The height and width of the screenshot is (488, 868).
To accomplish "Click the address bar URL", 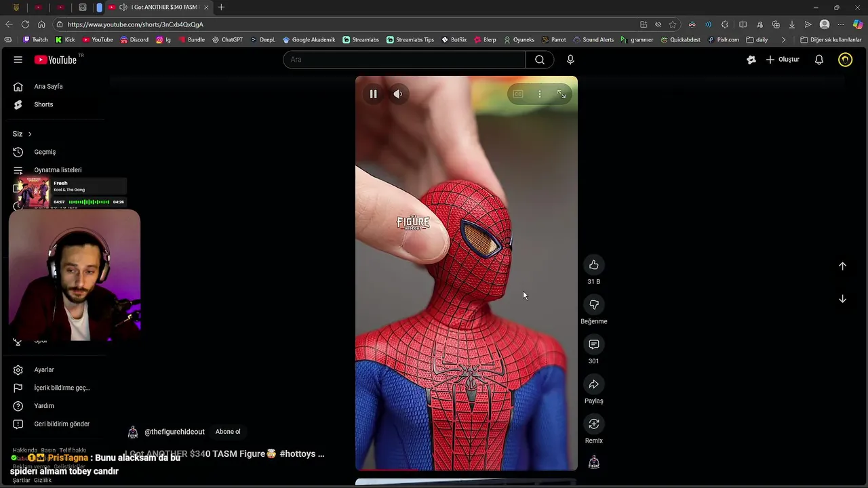I will point(135,24).
